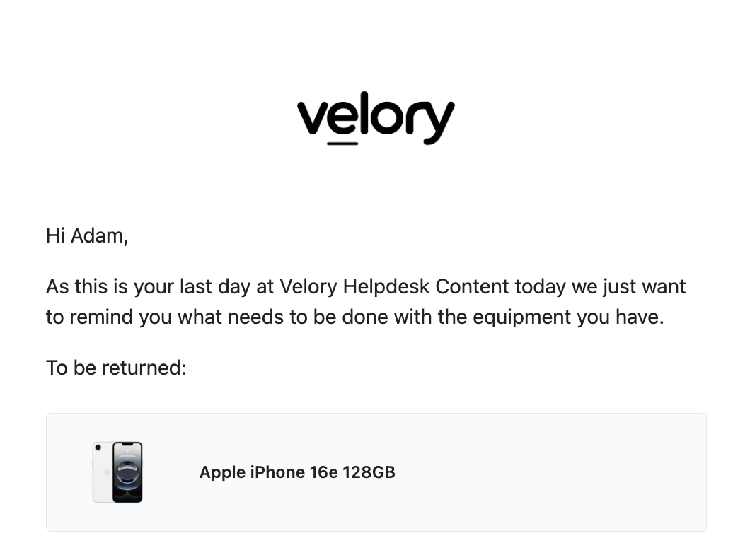Click the Velory logo at top
Viewport: 750px width, 560px height.
[x=376, y=118]
